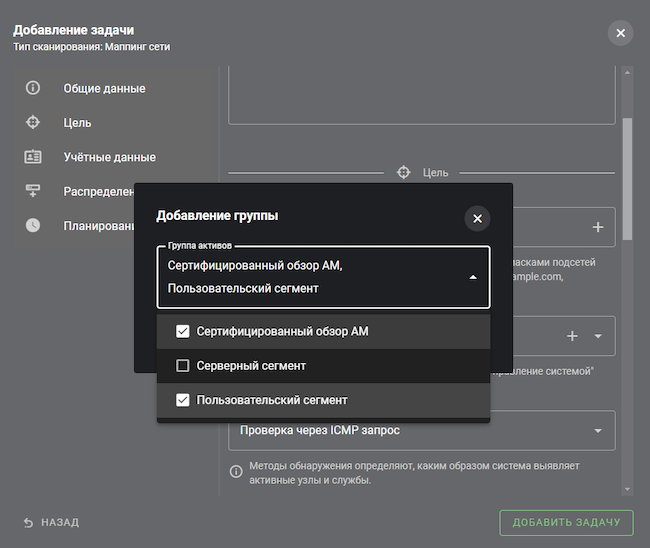Click the Распределение sidebar icon
Screen dimensions: 650x548
[x=33, y=191]
